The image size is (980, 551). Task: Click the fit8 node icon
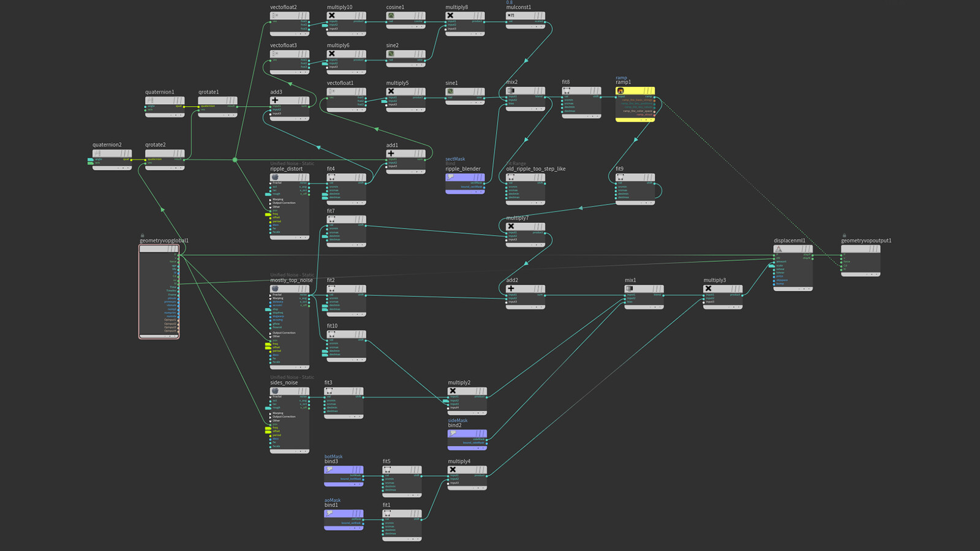[567, 90]
